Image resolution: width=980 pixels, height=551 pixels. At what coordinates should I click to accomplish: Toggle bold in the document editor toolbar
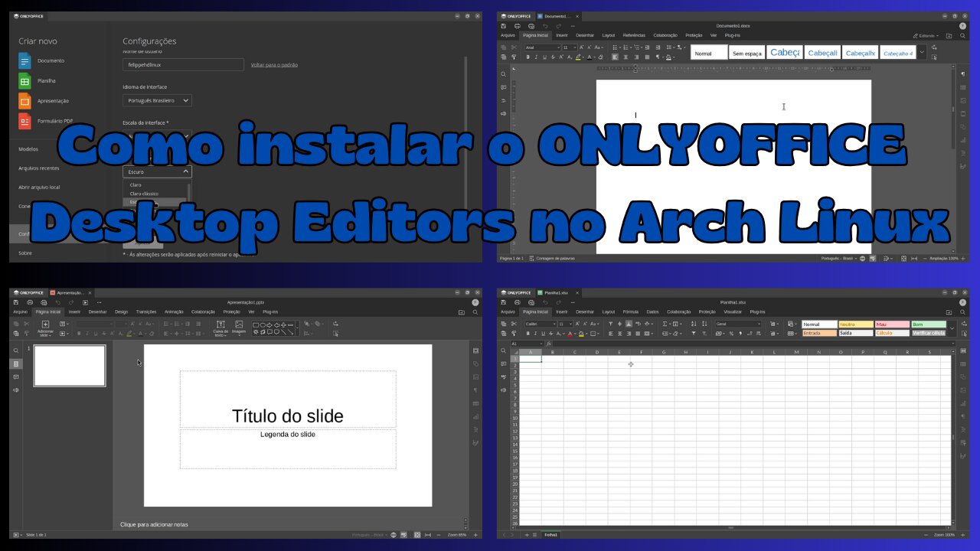[x=528, y=57]
